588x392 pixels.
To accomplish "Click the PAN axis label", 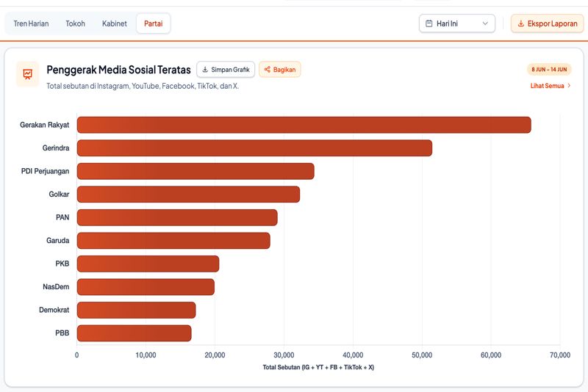I will pyautogui.click(x=62, y=217).
